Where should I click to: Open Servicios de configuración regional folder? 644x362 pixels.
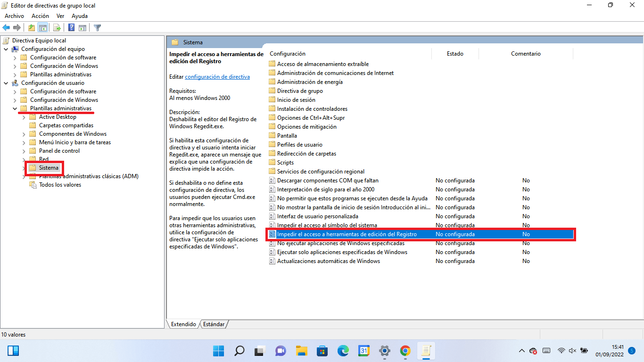[x=321, y=172]
